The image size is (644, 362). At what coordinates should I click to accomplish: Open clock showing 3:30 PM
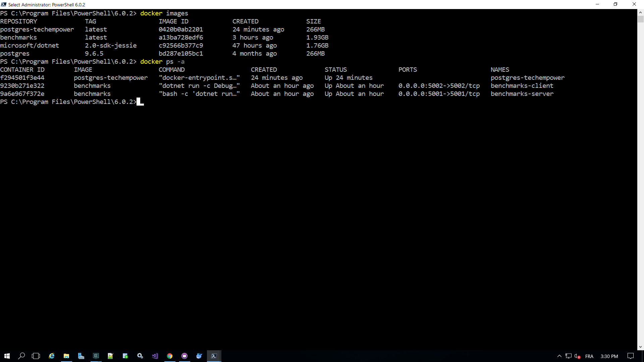(x=609, y=356)
